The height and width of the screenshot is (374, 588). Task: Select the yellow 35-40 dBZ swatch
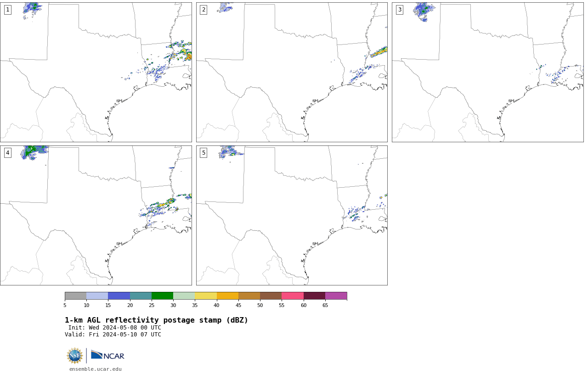[x=206, y=296]
